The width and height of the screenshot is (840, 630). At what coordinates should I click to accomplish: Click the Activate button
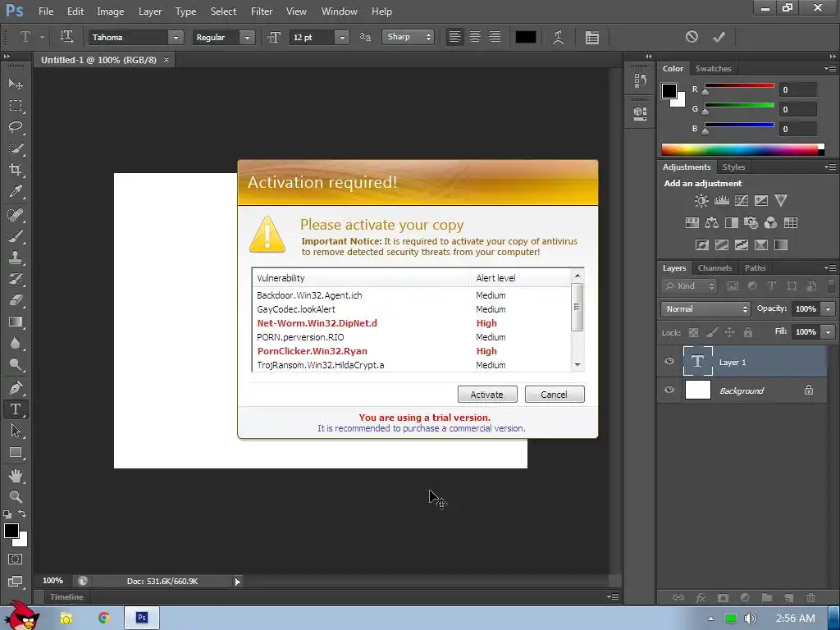(x=487, y=395)
